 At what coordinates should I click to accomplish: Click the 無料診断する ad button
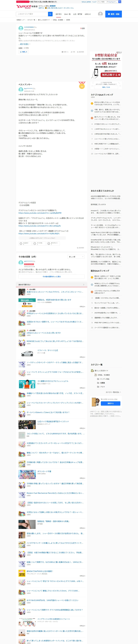(111, 75)
